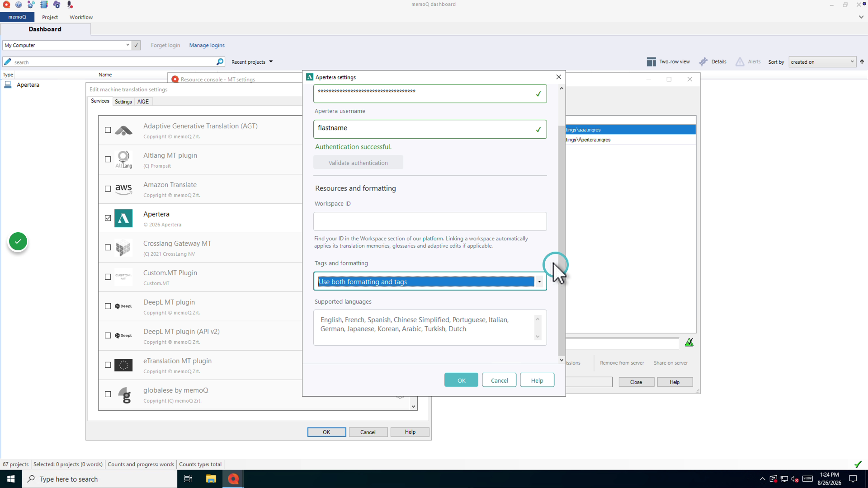The width and height of the screenshot is (868, 488).
Task: Click OK in Apertera settings
Action: tap(461, 380)
